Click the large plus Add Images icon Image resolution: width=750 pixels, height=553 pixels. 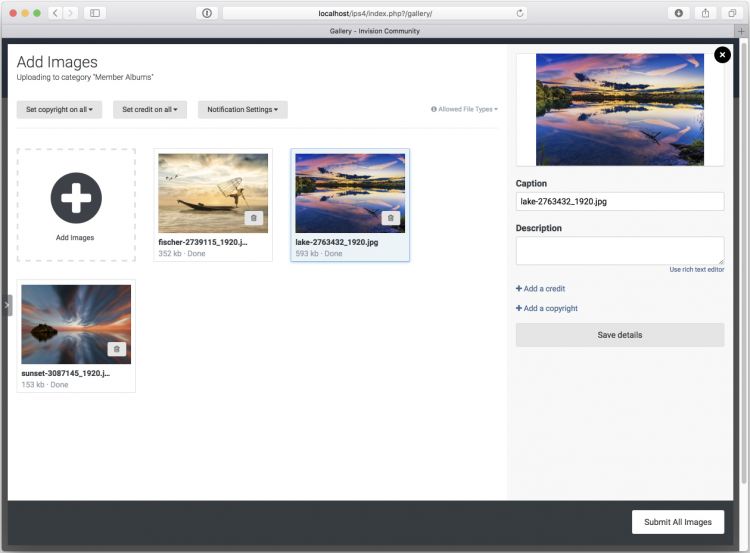point(76,197)
